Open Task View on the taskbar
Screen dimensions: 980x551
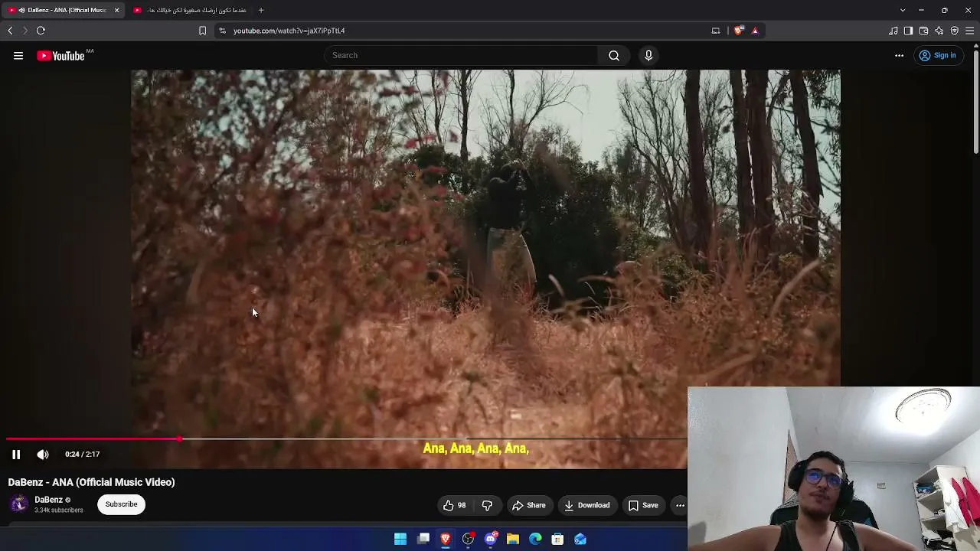pos(423,540)
